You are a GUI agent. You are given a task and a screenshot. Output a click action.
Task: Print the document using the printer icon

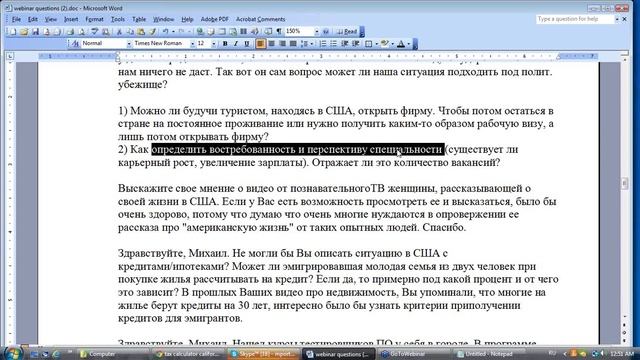coord(70,31)
